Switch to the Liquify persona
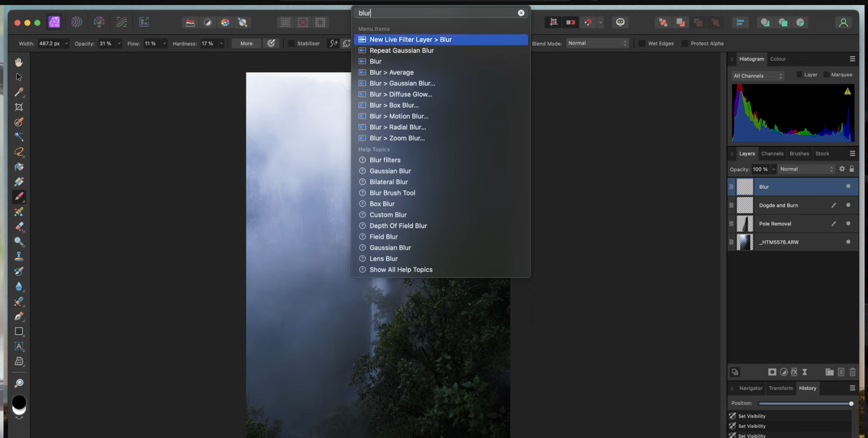Viewport: 868px width, 438px height. click(77, 22)
